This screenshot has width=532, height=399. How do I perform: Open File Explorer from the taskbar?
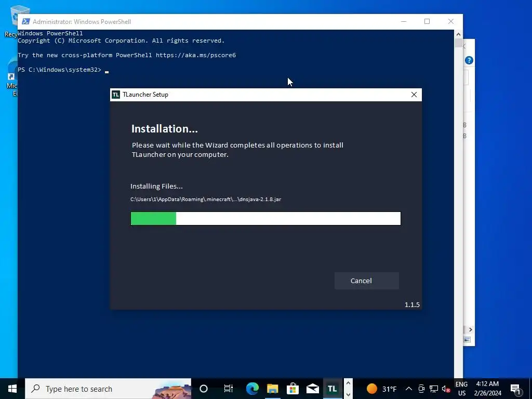tap(272, 389)
